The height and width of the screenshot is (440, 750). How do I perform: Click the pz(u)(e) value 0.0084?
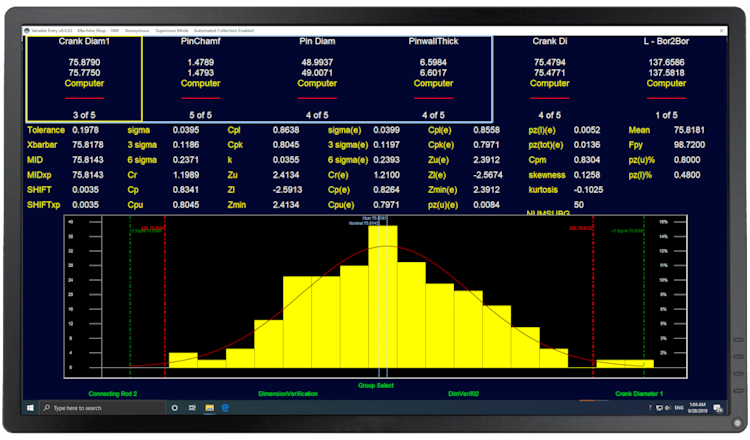(x=486, y=205)
